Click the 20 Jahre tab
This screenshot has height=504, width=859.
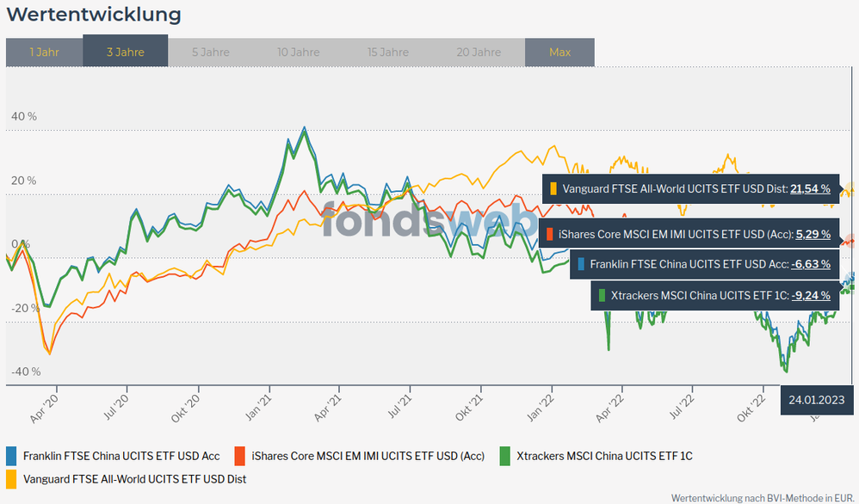tap(478, 52)
